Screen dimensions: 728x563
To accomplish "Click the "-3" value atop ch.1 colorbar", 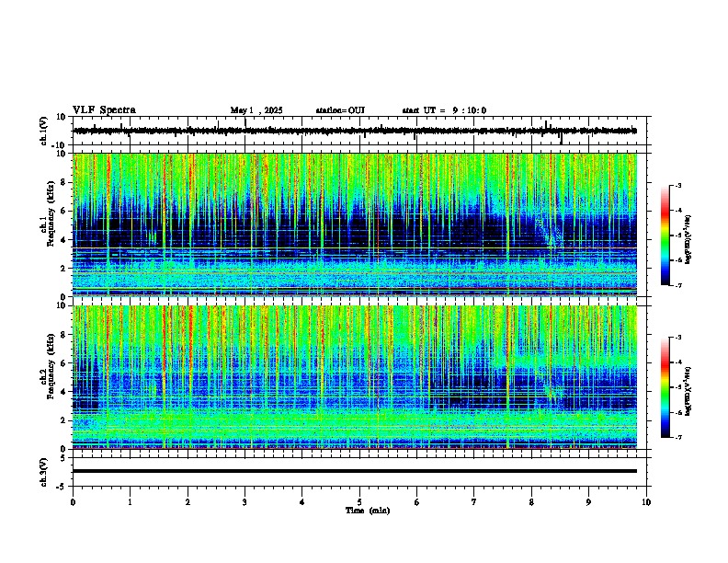I will coord(678,185).
